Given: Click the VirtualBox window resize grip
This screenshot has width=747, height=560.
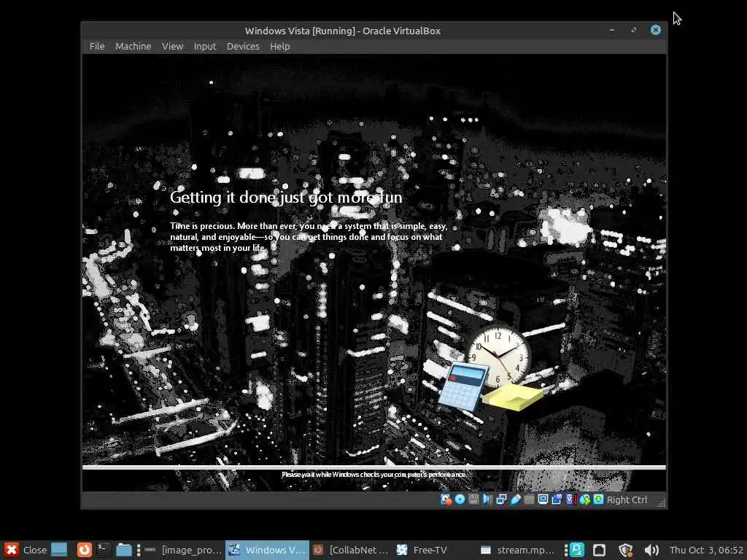Looking at the screenshot, I should click(x=661, y=502).
